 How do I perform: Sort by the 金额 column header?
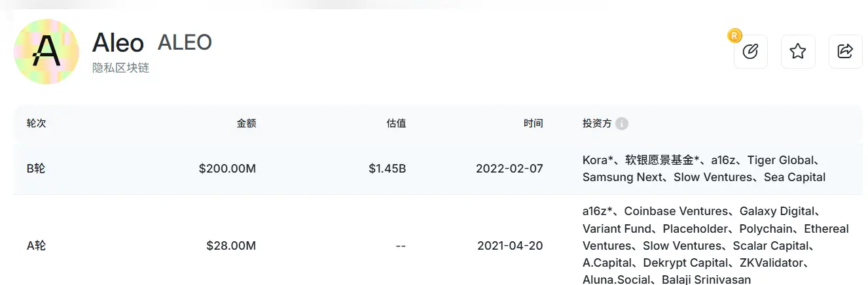pyautogui.click(x=246, y=124)
